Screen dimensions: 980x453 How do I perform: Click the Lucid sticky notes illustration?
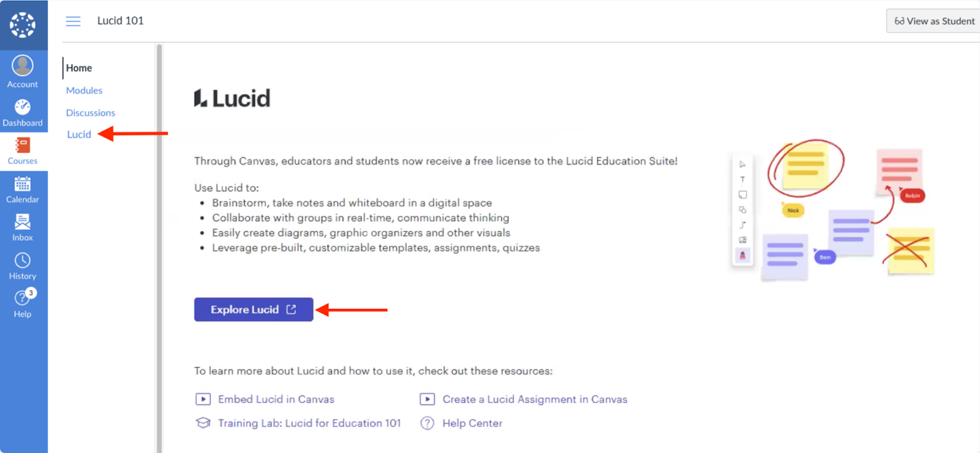coord(834,210)
